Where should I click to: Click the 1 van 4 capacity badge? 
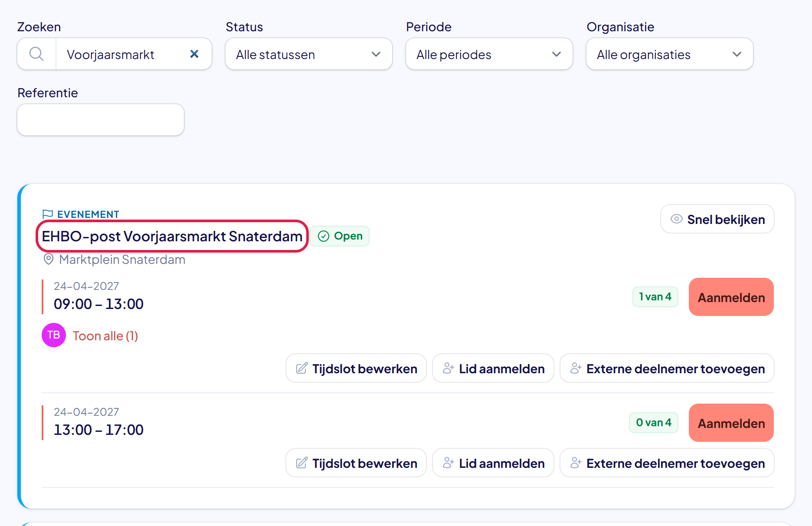tap(655, 297)
